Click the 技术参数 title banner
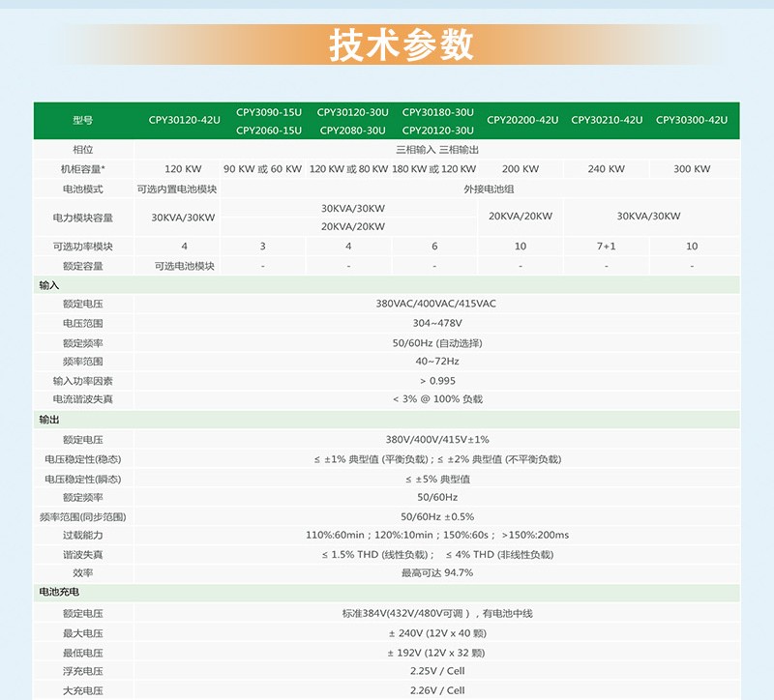The width and height of the screenshot is (774, 700). coord(402,45)
